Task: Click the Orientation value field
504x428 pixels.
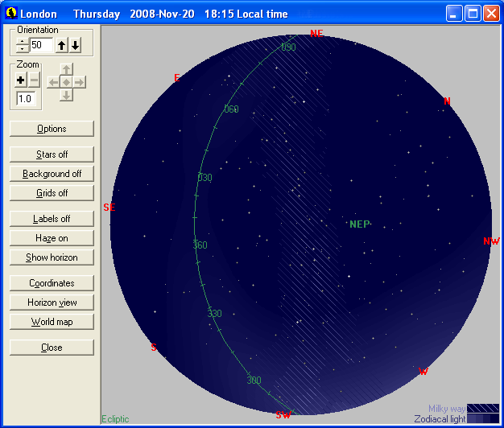Action: (41, 45)
